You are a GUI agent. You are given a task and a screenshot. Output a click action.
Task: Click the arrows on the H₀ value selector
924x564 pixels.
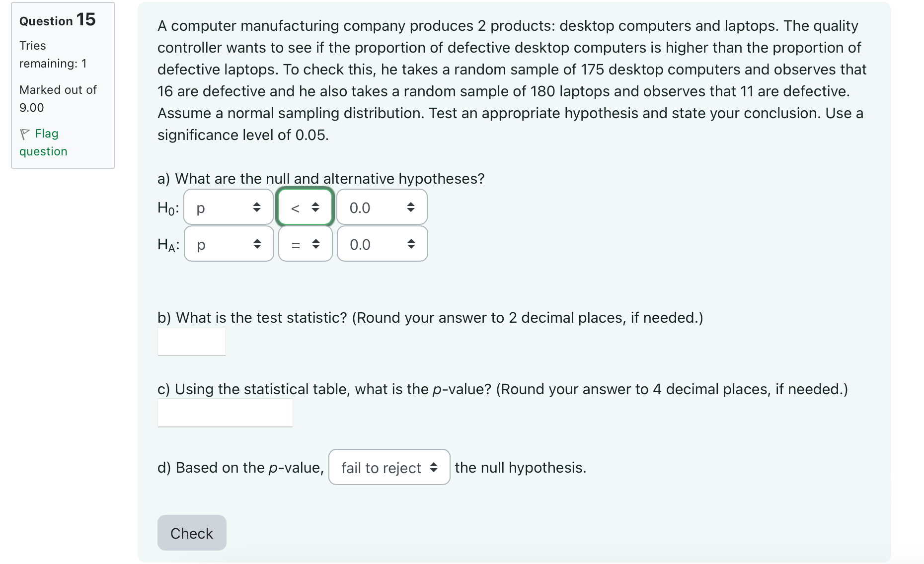(411, 207)
